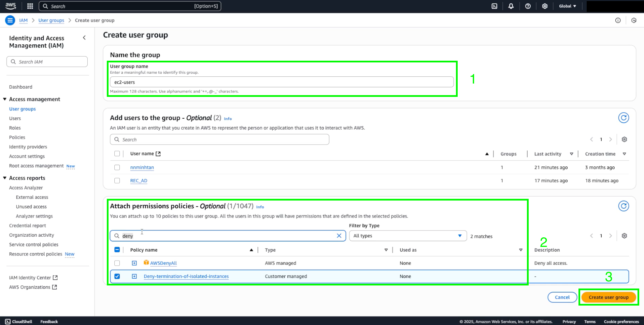Go to the previous page of users
644x325 pixels.
592,139
